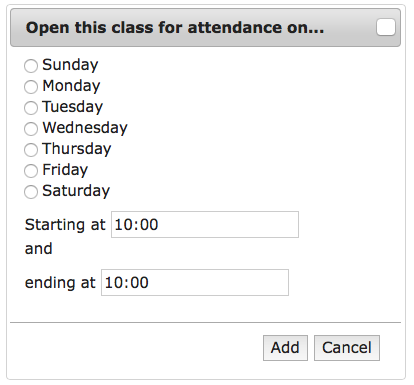This screenshot has width=414, height=385.
Task: Click the Thursday label text
Action: [x=77, y=149]
